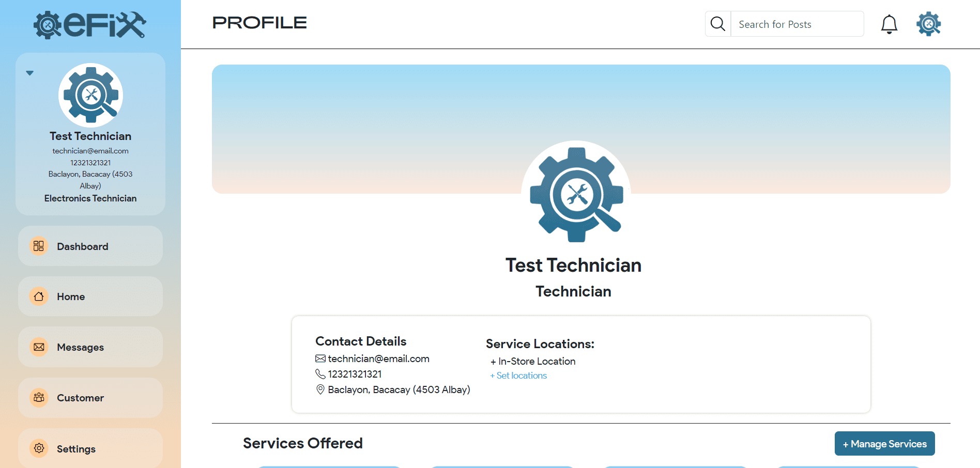This screenshot has width=980, height=468.
Task: Click the technician@email.com contact detail
Action: pyautogui.click(x=378, y=358)
